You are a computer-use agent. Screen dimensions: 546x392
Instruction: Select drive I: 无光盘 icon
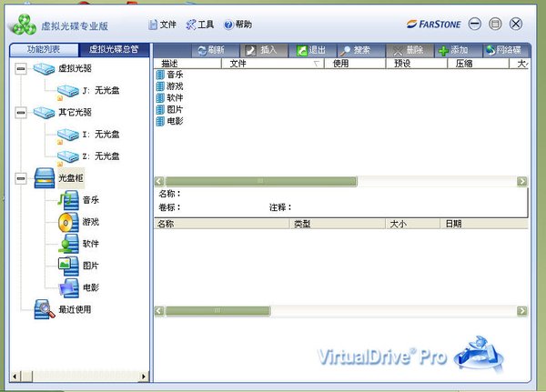pos(68,136)
